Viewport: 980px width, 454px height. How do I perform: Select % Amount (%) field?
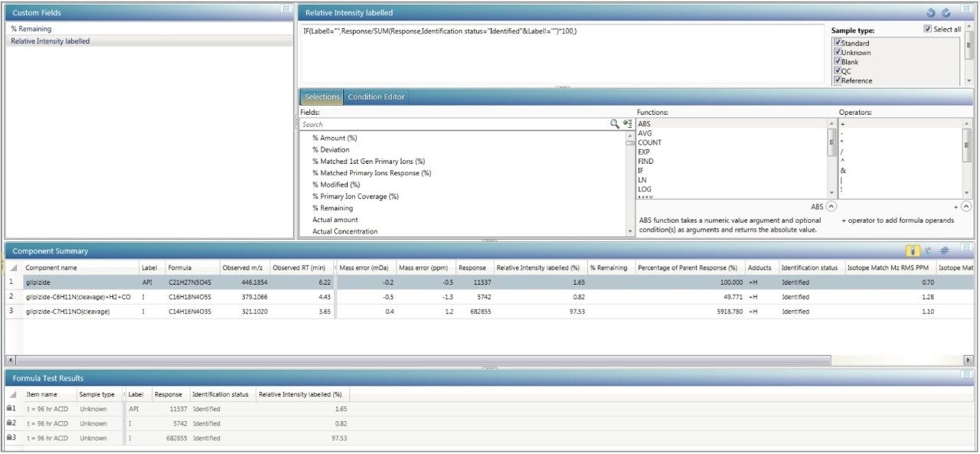[335, 138]
